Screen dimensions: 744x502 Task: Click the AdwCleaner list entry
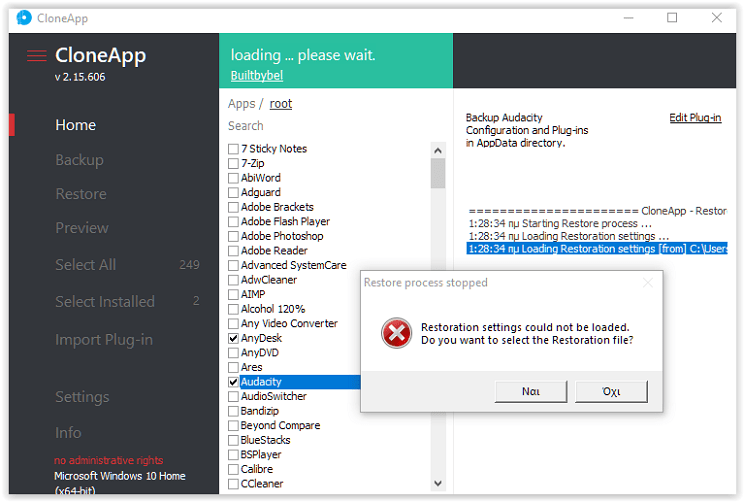click(269, 280)
